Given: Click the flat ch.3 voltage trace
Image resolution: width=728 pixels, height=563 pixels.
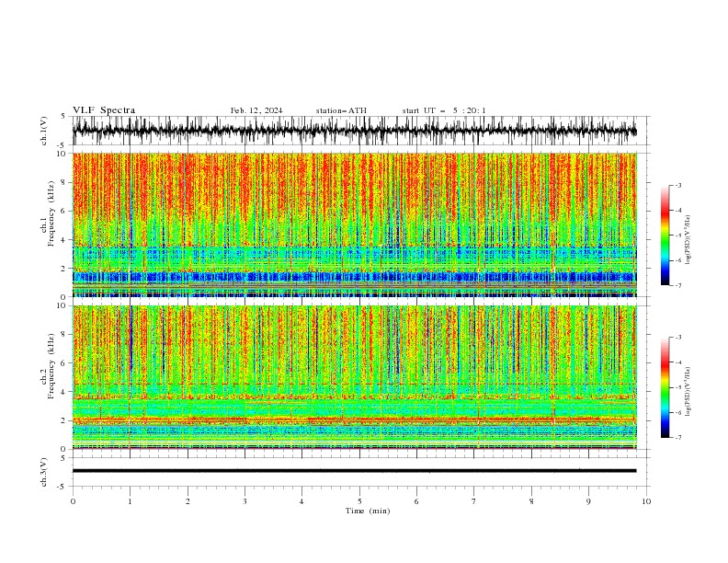Looking at the screenshot, I should pyautogui.click(x=354, y=471).
